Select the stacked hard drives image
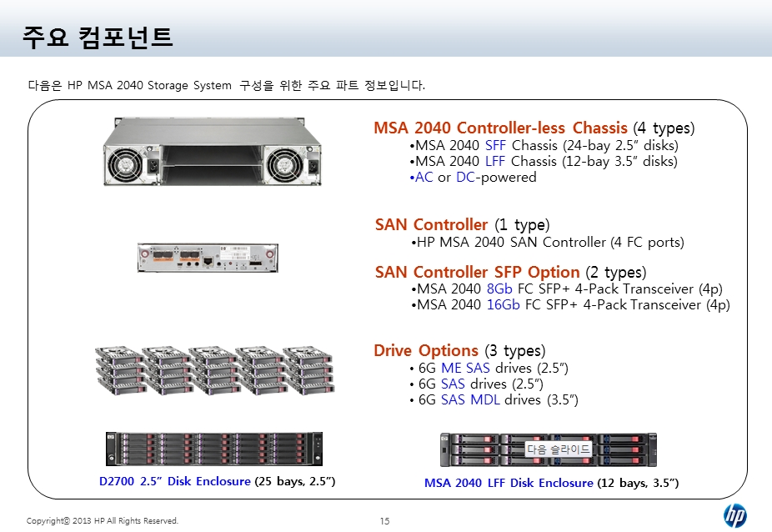 coord(214,370)
